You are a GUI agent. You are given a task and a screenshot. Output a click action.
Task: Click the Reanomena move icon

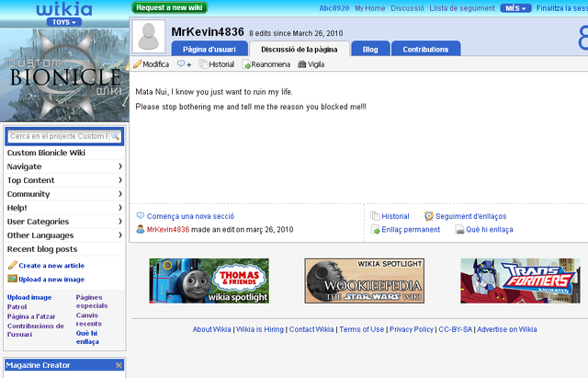coord(246,64)
